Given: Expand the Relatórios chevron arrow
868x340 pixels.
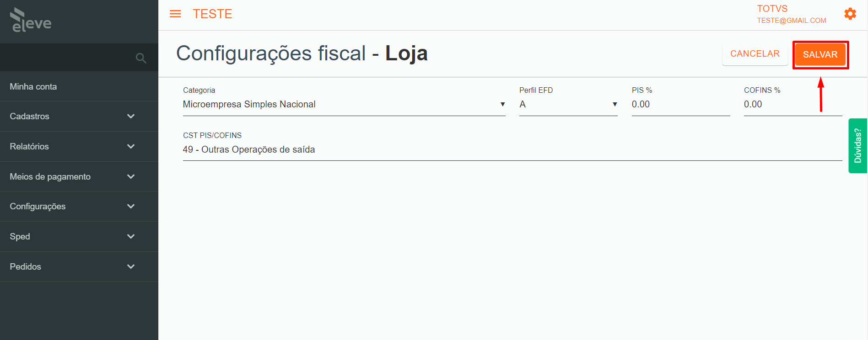Looking at the screenshot, I should (131, 146).
